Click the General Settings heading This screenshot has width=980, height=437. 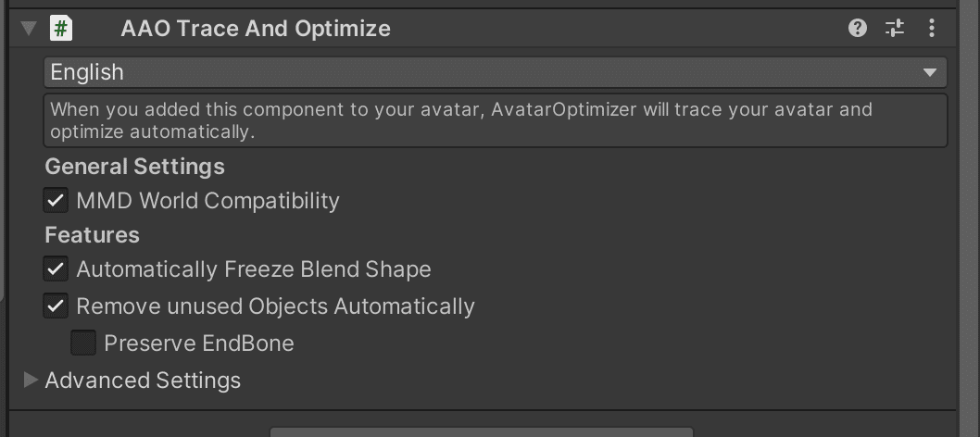[135, 167]
